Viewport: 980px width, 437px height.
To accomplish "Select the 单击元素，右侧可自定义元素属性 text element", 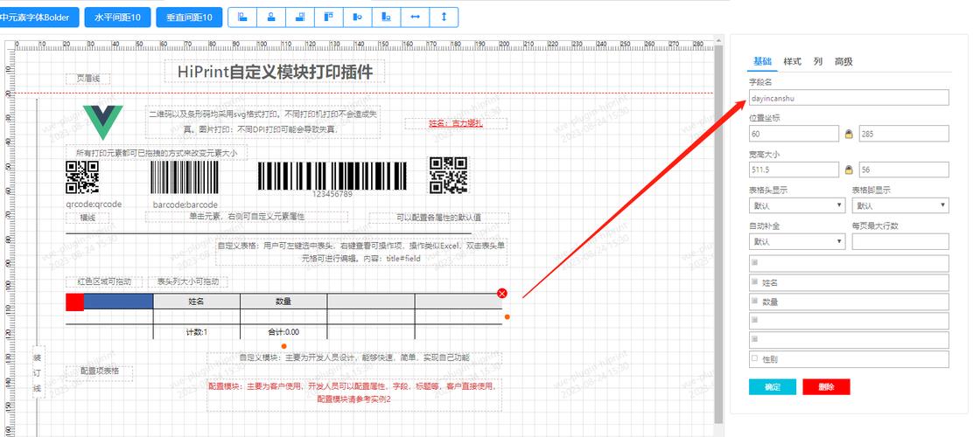I will 246,217.
